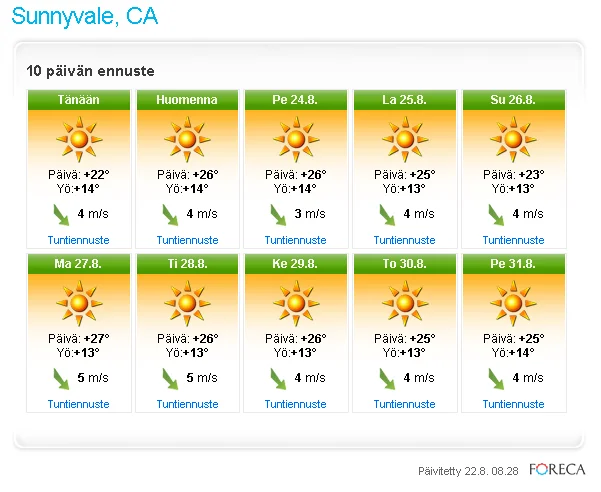Select the Ma 27.8. day header
This screenshot has width=601, height=492.
pyautogui.click(x=78, y=264)
